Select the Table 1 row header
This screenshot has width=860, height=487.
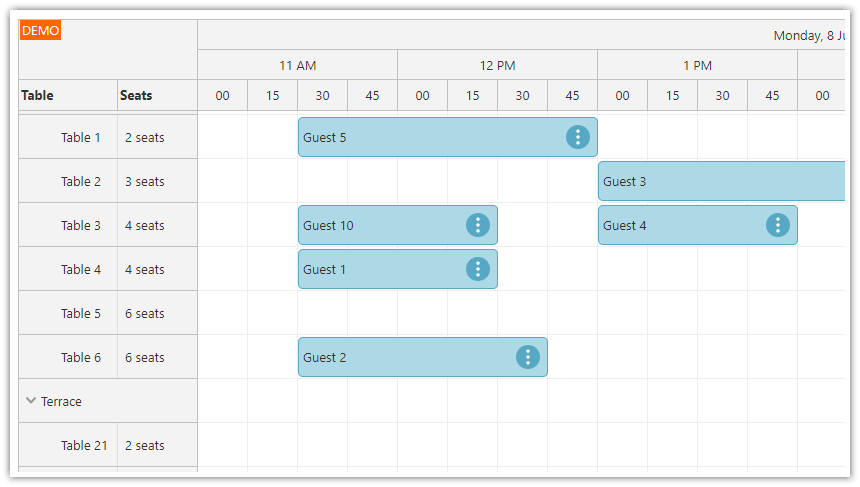pos(81,137)
